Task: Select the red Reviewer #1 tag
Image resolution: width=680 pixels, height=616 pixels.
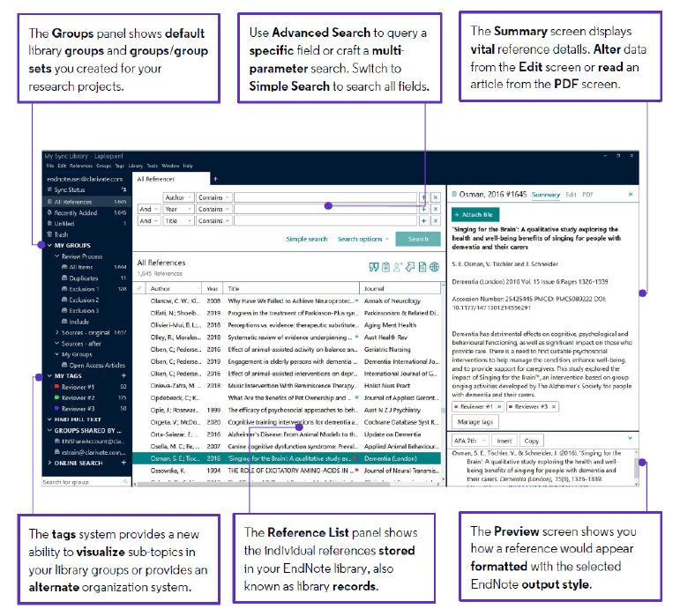Action: 79,387
